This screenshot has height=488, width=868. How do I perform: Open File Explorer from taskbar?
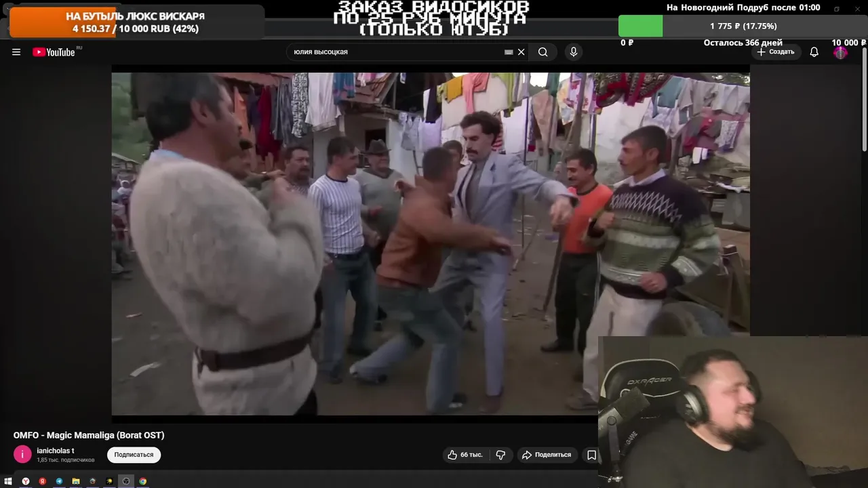pyautogui.click(x=76, y=481)
